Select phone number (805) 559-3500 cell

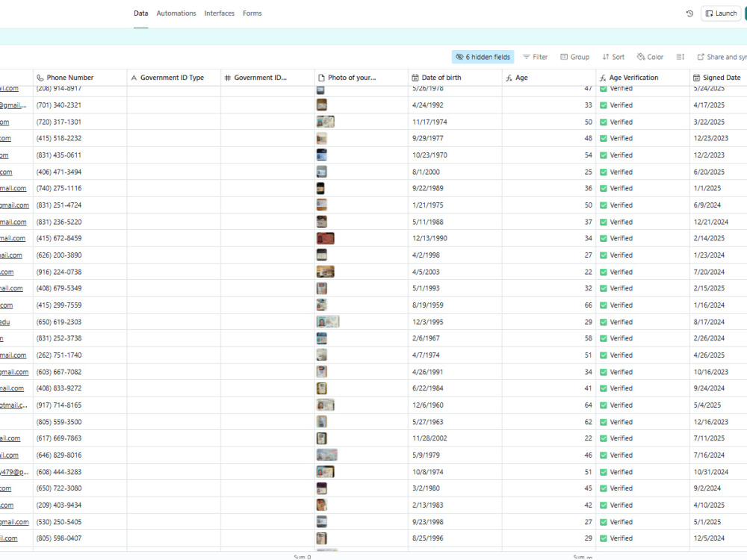click(80, 422)
